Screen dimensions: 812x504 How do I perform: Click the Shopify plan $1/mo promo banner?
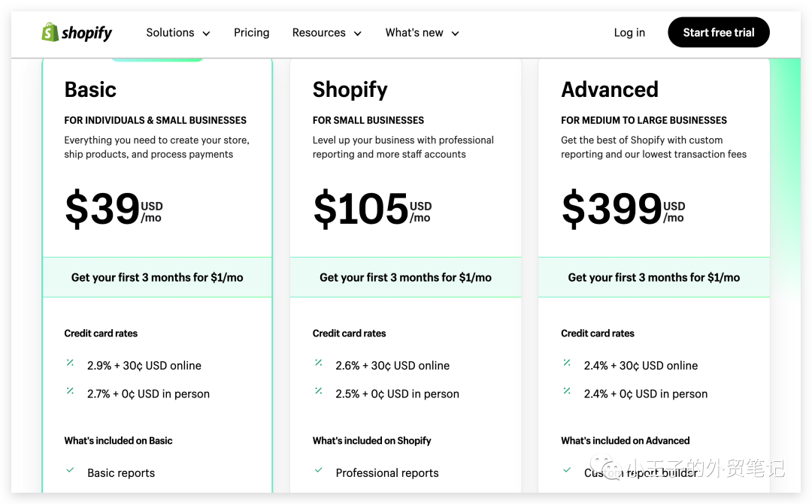pos(405,277)
